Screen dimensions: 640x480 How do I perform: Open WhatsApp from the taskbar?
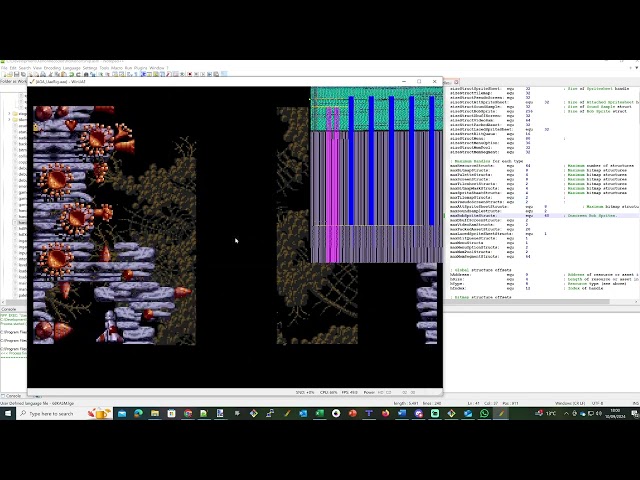coord(484,413)
